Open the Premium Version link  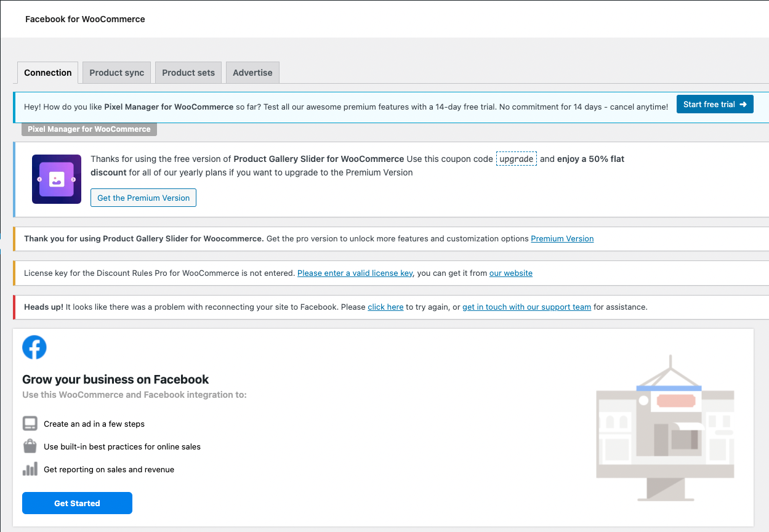tap(562, 238)
